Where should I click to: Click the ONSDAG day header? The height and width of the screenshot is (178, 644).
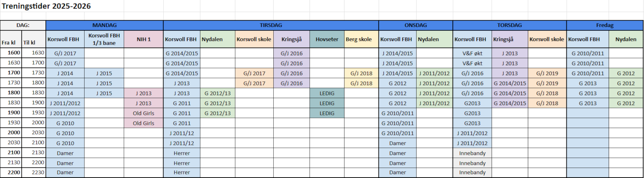415,25
